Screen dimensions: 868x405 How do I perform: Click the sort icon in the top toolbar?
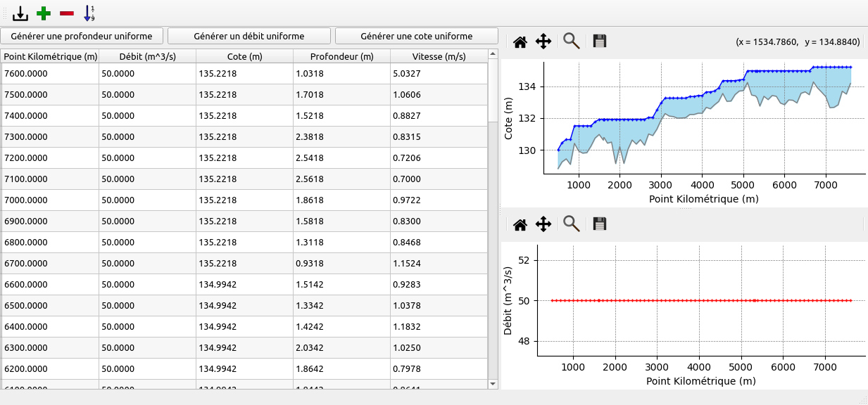point(89,13)
